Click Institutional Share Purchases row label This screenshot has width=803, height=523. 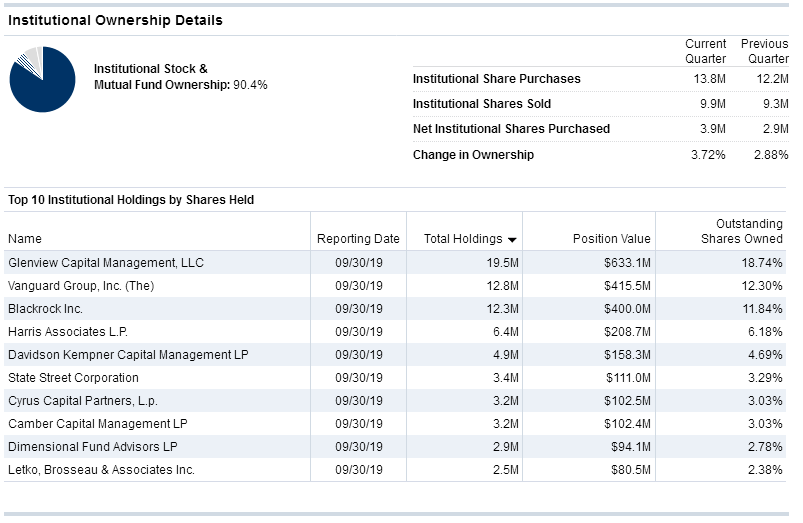[x=497, y=79]
